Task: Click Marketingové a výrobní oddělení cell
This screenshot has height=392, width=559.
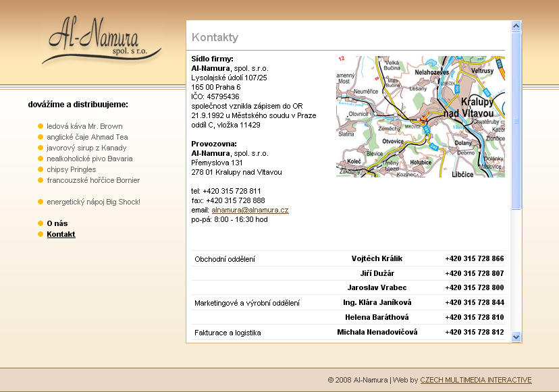Action: click(x=247, y=303)
